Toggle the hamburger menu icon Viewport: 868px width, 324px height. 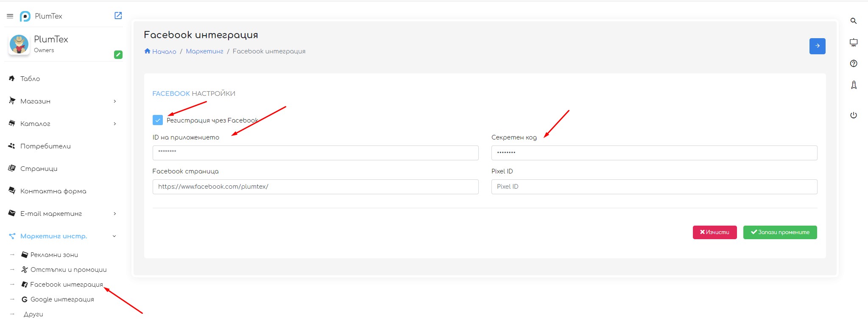pos(10,16)
